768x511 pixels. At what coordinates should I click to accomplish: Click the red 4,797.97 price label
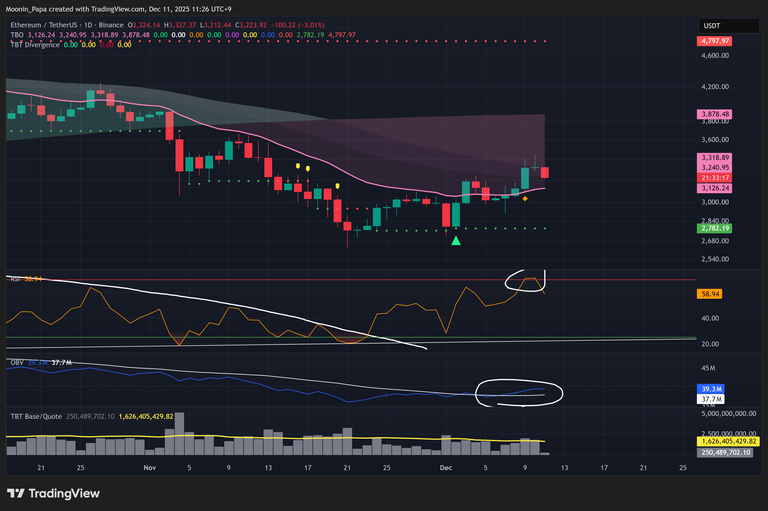click(x=715, y=41)
